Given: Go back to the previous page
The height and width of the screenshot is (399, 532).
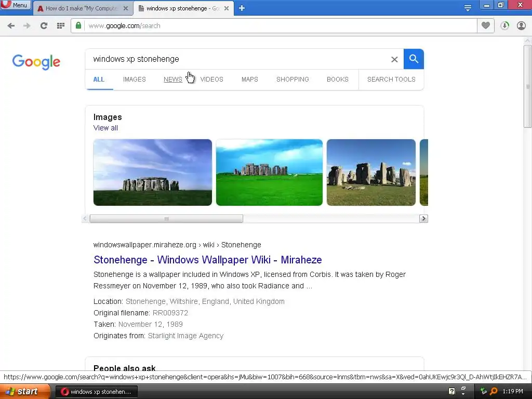Looking at the screenshot, I should pos(11,25).
